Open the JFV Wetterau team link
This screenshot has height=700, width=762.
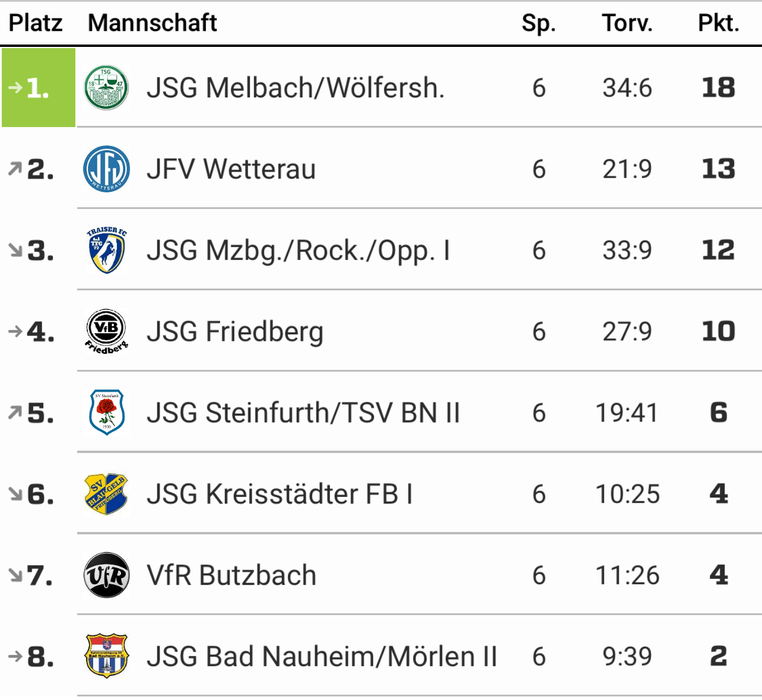(231, 169)
